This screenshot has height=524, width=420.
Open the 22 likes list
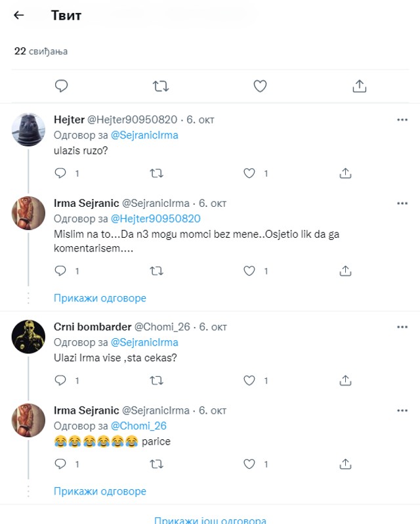41,51
